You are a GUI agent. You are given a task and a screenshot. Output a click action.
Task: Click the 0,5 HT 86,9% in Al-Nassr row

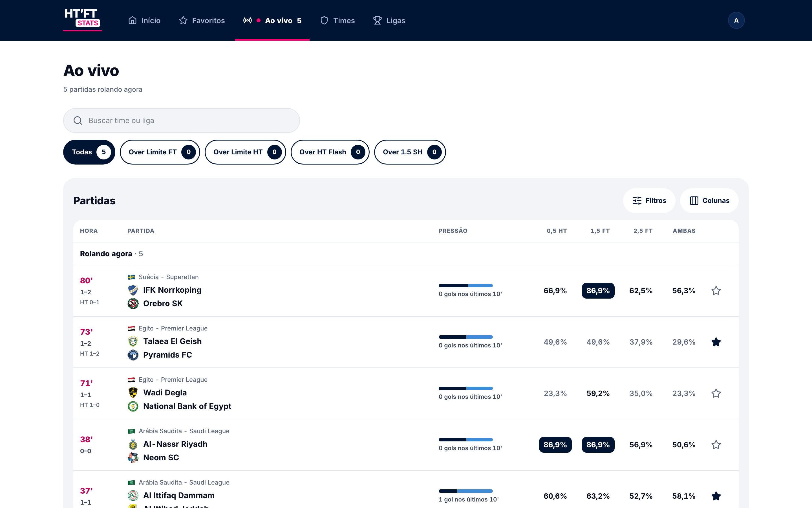(555, 445)
